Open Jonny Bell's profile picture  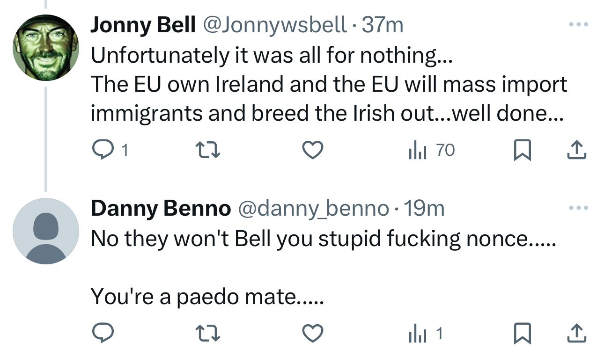point(45,47)
